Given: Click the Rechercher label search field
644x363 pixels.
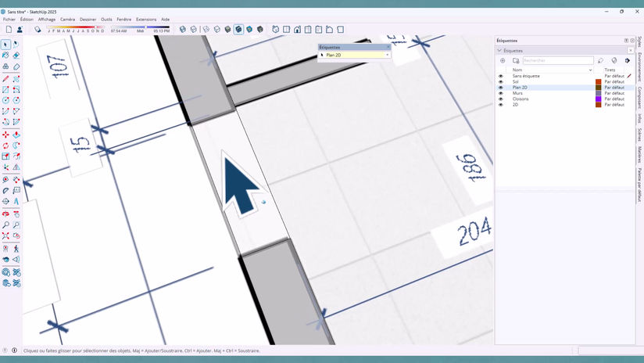Looking at the screenshot, I should pyautogui.click(x=558, y=60).
